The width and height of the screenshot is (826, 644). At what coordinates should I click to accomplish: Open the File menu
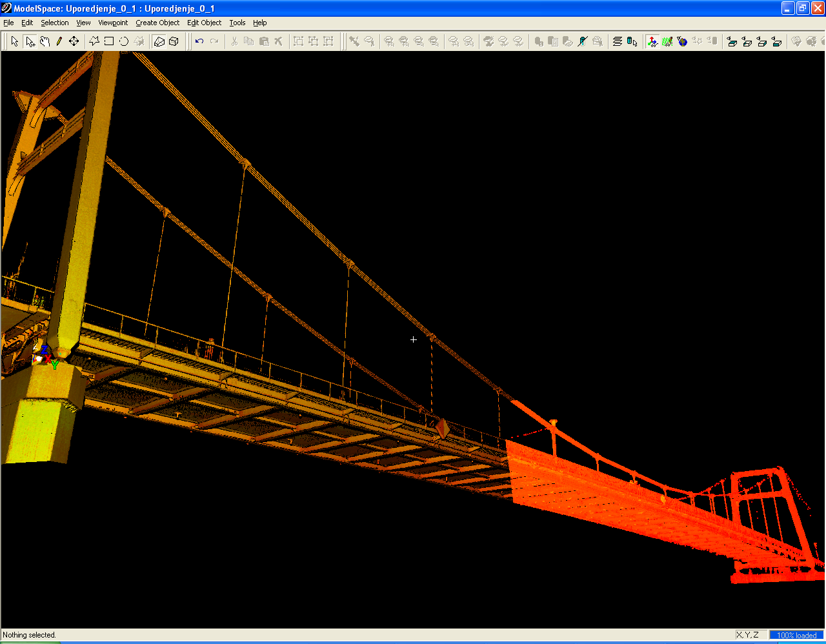8,23
